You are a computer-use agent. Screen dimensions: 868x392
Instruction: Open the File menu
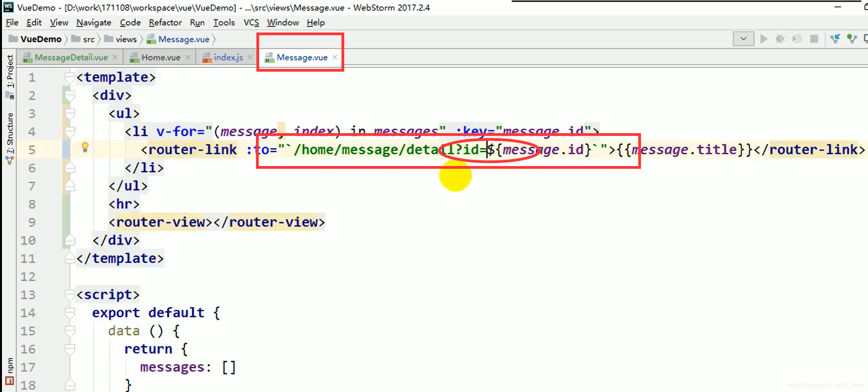[12, 22]
